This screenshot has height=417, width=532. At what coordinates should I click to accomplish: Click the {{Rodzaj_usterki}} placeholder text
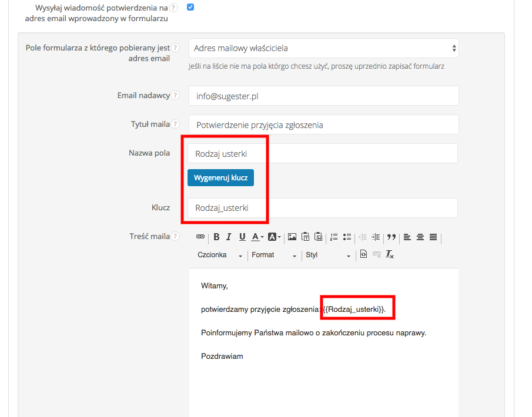coord(354,309)
